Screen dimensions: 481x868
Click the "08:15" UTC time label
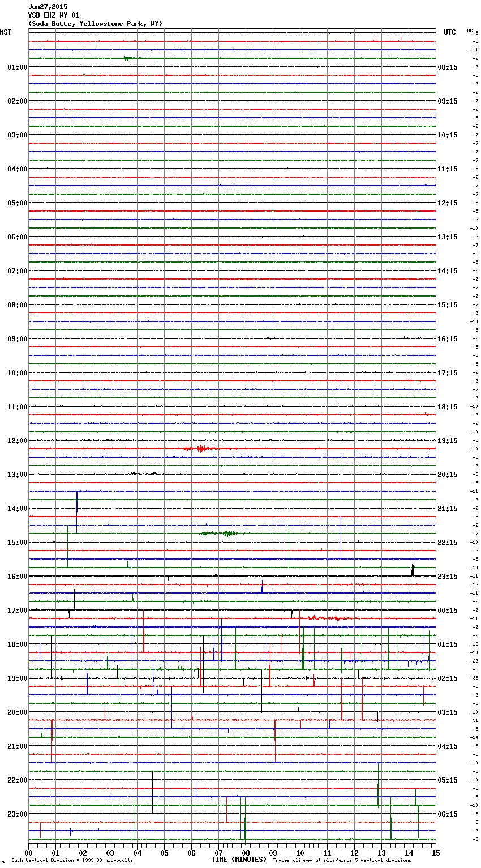pyautogui.click(x=448, y=67)
